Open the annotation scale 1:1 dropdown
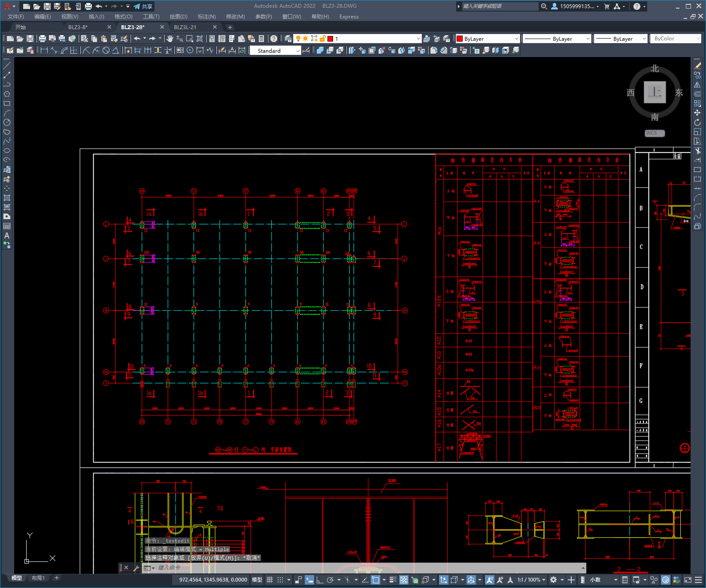706x588 pixels. [532, 580]
